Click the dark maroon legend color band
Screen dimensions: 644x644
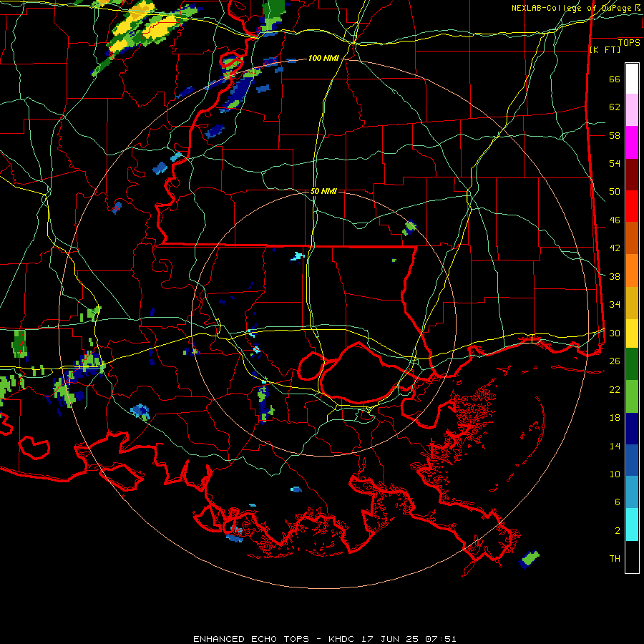pos(632,175)
